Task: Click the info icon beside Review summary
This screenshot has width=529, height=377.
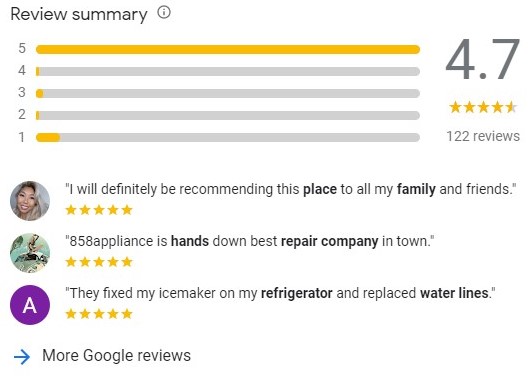Action: click(x=164, y=13)
